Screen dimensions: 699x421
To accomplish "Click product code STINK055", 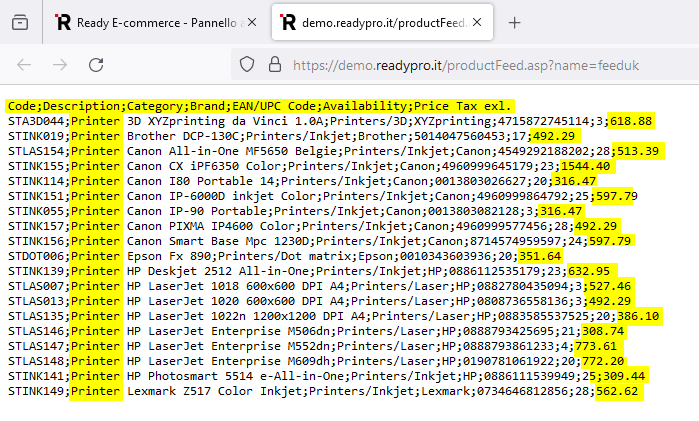I will point(36,211).
